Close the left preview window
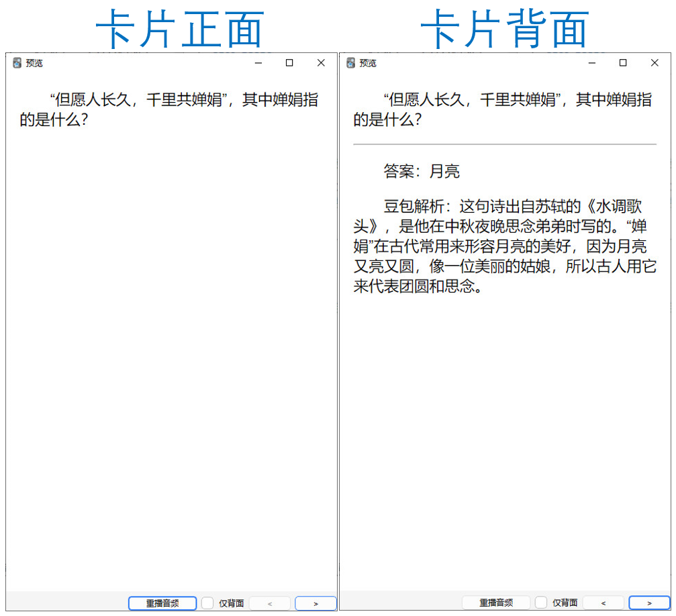This screenshot has width=676, height=616. [321, 63]
